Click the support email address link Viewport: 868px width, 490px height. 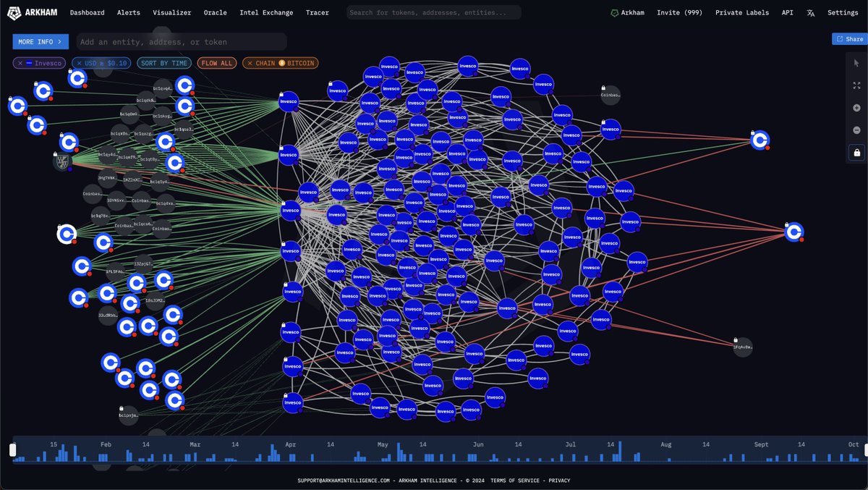click(x=344, y=480)
